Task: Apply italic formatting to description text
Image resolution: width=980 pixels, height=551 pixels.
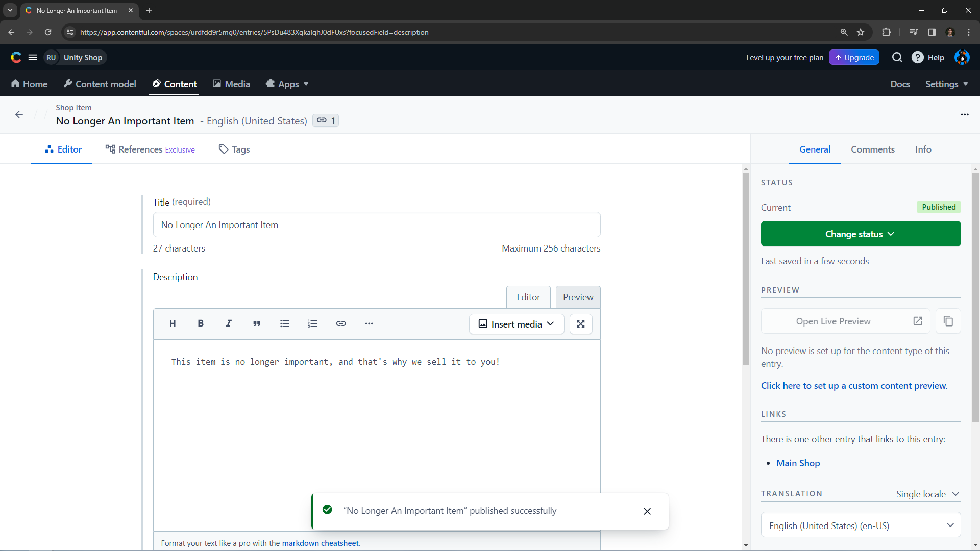Action: (229, 323)
